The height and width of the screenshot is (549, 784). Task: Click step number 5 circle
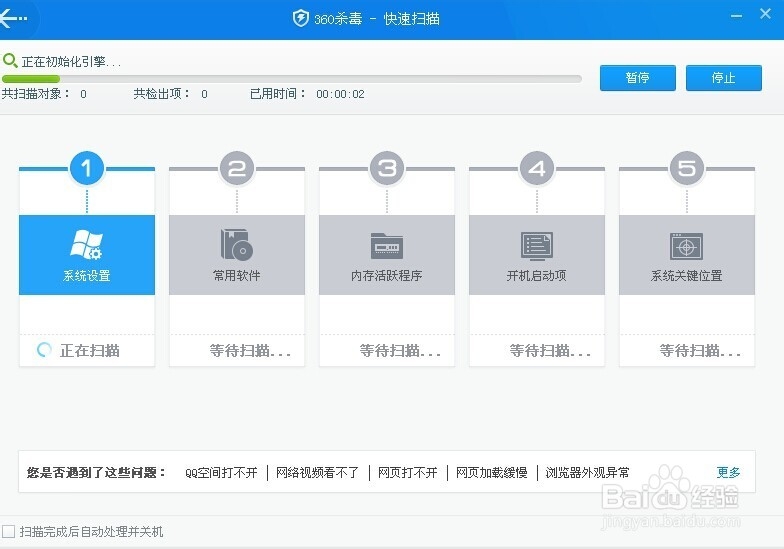(687, 168)
